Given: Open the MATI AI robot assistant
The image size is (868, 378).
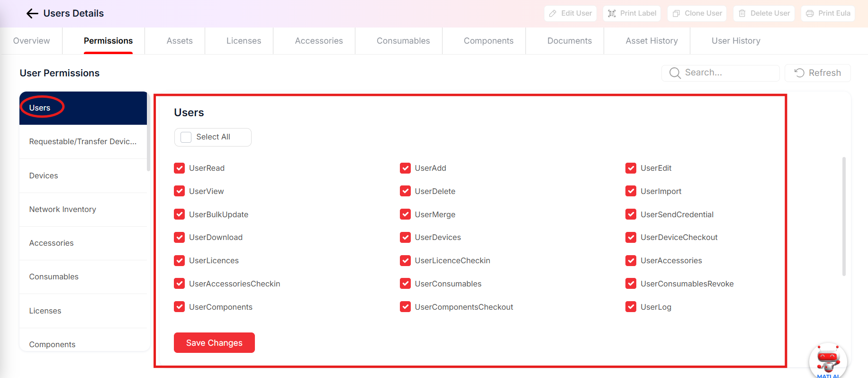Looking at the screenshot, I should [x=828, y=360].
